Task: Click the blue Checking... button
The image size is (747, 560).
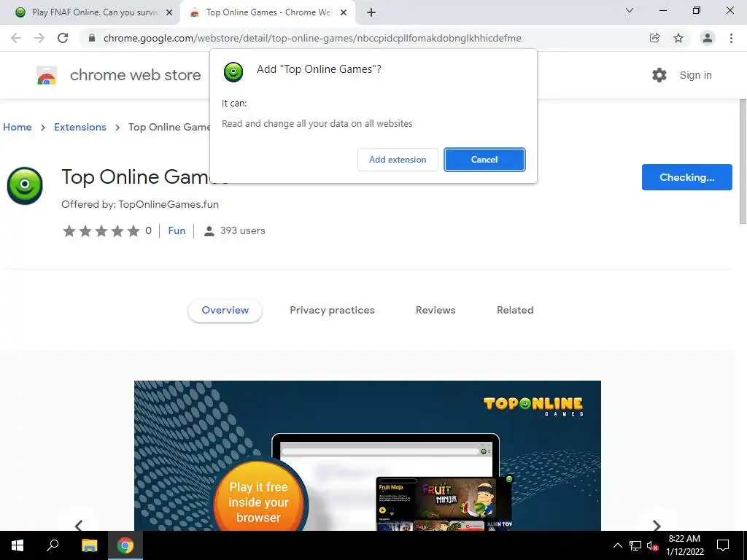Action: tap(686, 177)
